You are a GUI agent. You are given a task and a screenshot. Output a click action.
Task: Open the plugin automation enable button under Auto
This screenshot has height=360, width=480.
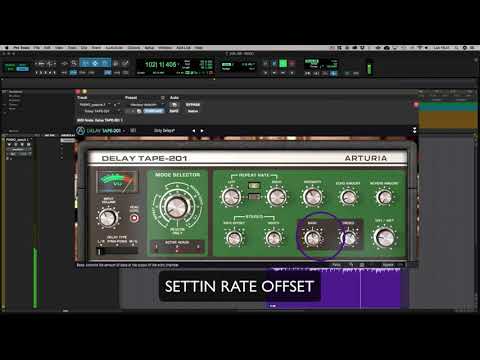tap(174, 105)
